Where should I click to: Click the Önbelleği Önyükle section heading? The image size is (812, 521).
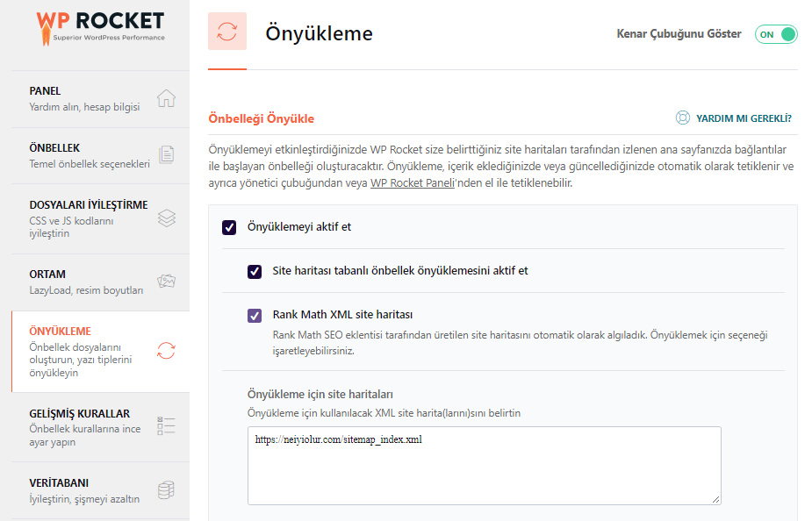261,118
